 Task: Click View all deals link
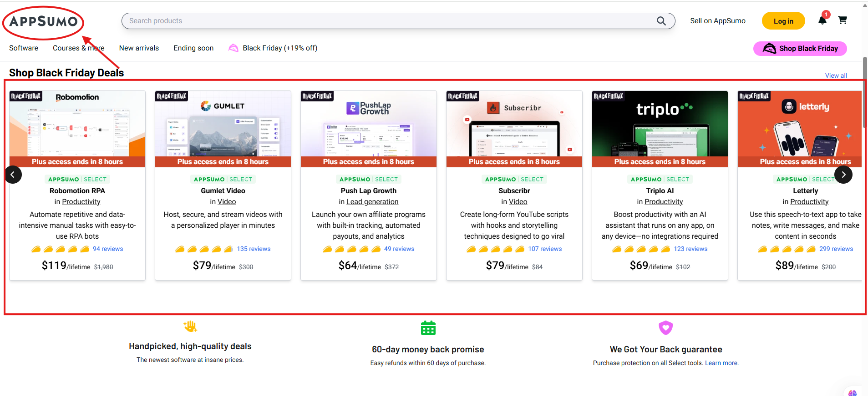[836, 75]
